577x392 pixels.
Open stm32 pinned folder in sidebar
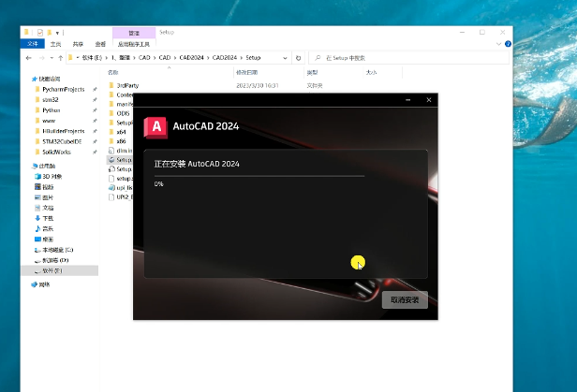pos(51,99)
